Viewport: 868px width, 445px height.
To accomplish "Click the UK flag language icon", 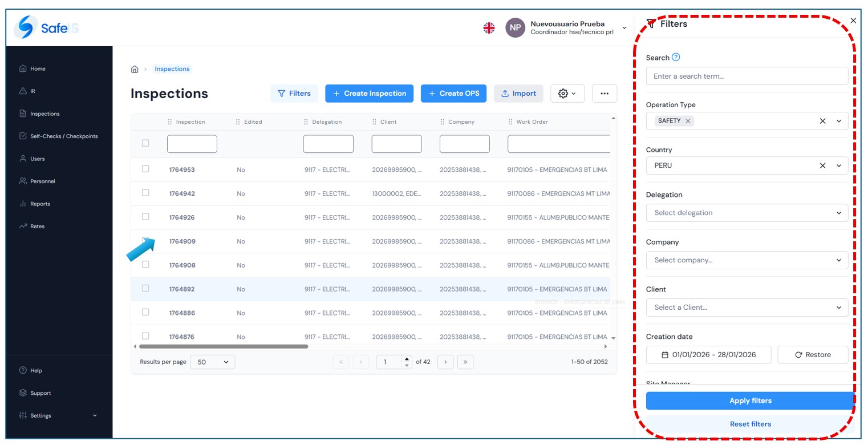I will pyautogui.click(x=489, y=28).
